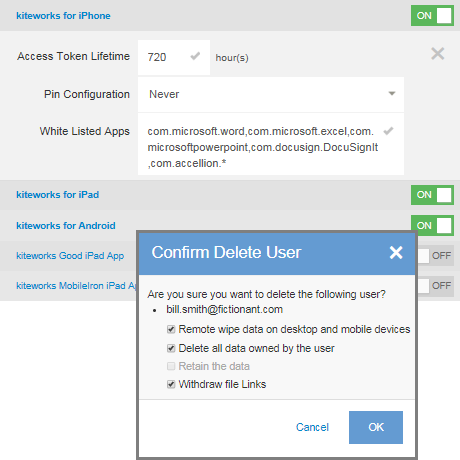Click the Confirm Delete User title

click(226, 252)
